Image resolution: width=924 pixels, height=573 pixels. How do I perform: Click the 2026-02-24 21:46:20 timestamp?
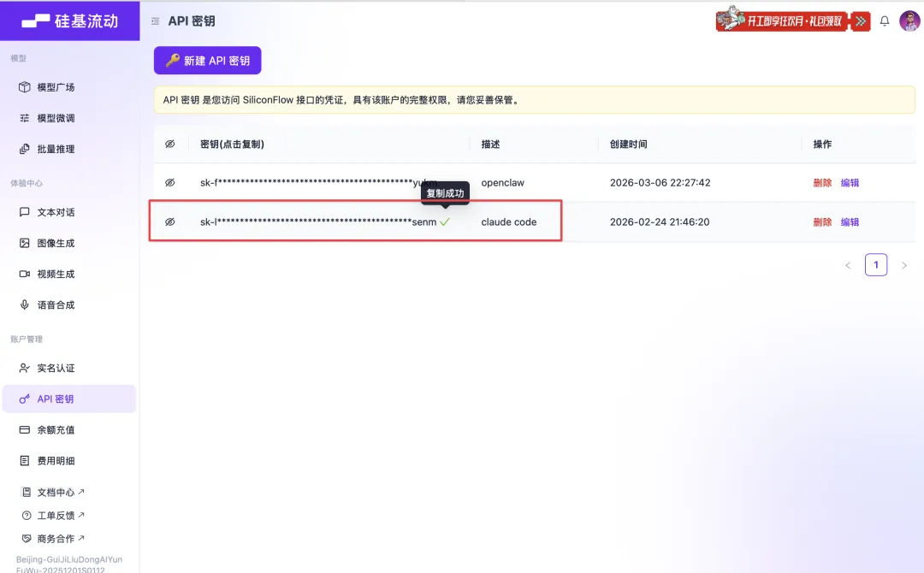[660, 222]
